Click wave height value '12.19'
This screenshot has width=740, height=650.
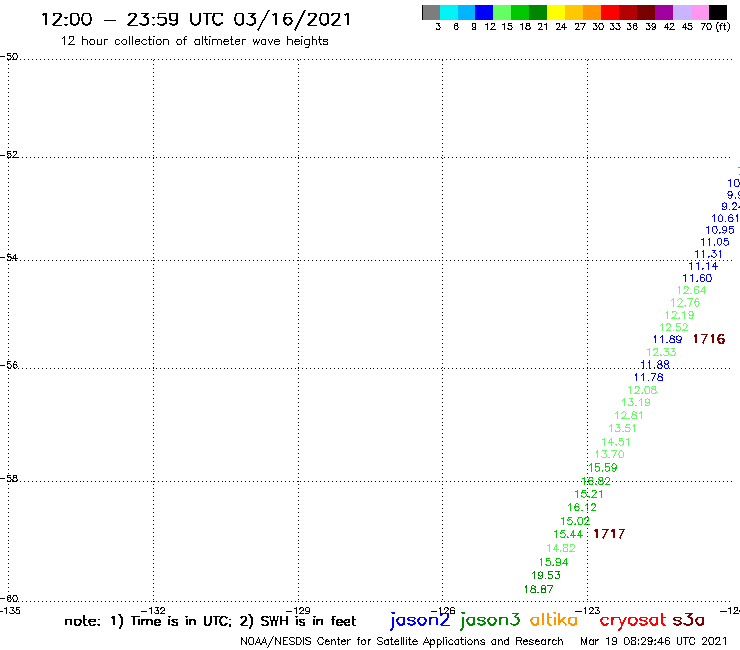point(680,315)
